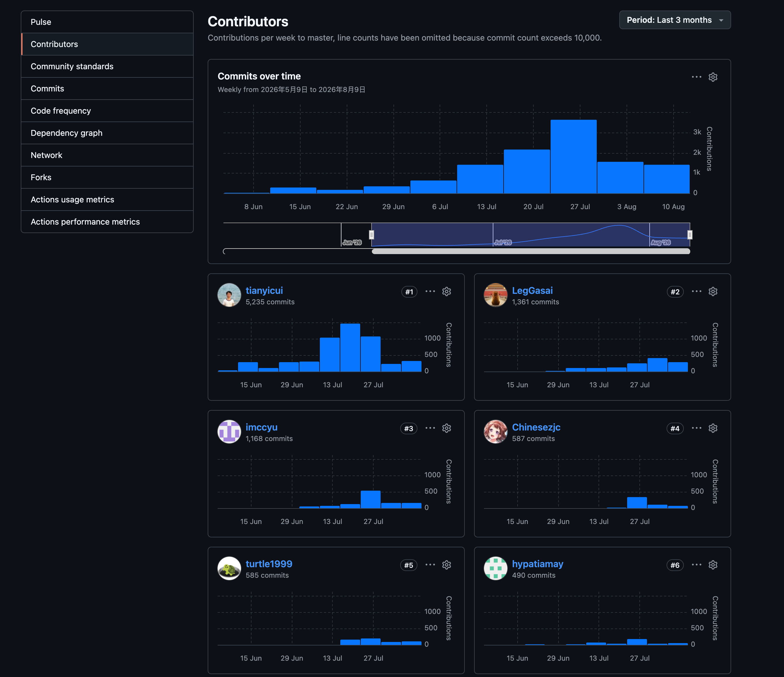784x677 pixels.
Task: Click the gear icon on tianyicui card
Action: (447, 291)
